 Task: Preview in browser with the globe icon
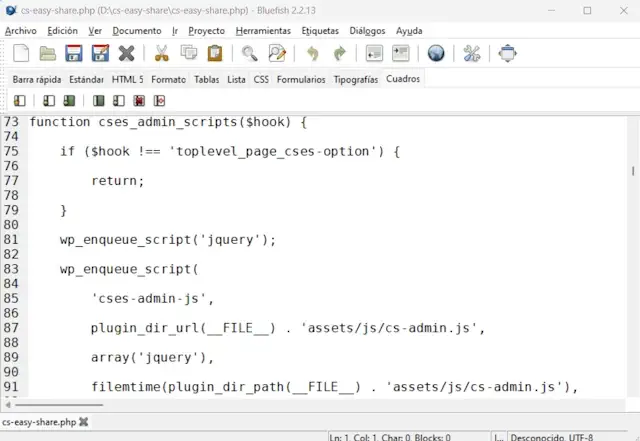[436, 53]
